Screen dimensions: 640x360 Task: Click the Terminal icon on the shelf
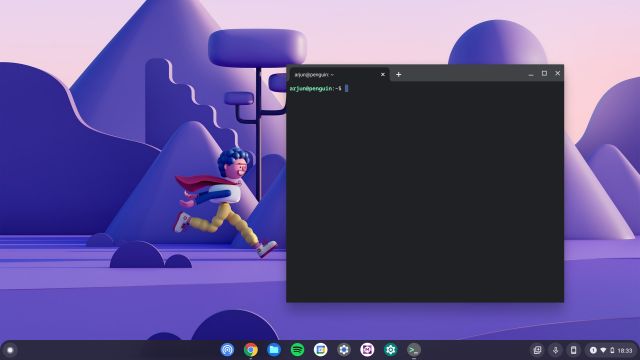pos(413,350)
